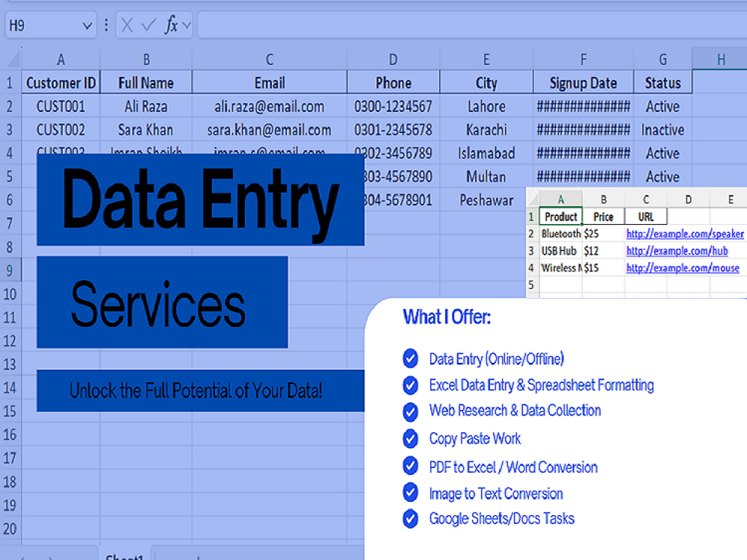747x560 pixels.
Task: Click the Services title banner
Action: pos(162,302)
